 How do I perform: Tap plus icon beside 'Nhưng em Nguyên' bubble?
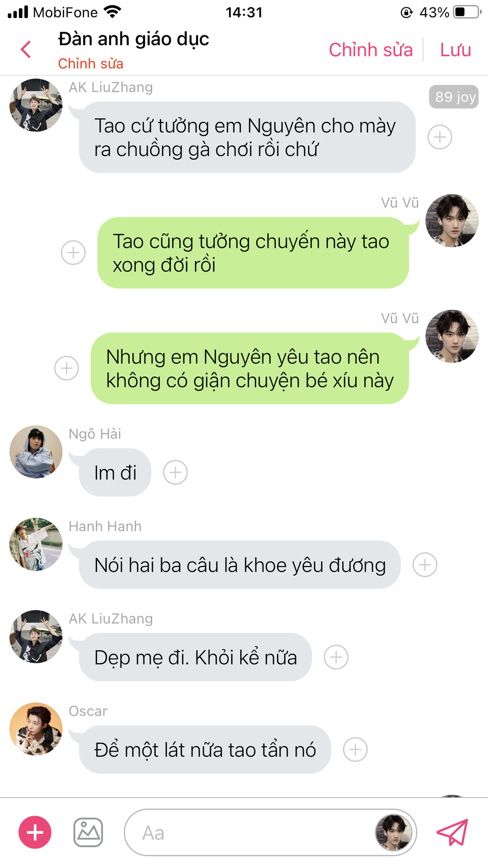click(x=66, y=368)
